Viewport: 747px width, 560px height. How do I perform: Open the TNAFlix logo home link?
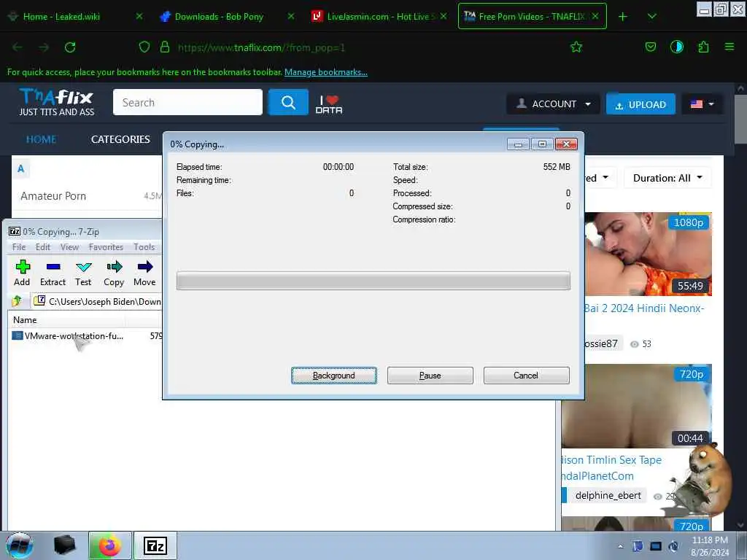click(57, 102)
